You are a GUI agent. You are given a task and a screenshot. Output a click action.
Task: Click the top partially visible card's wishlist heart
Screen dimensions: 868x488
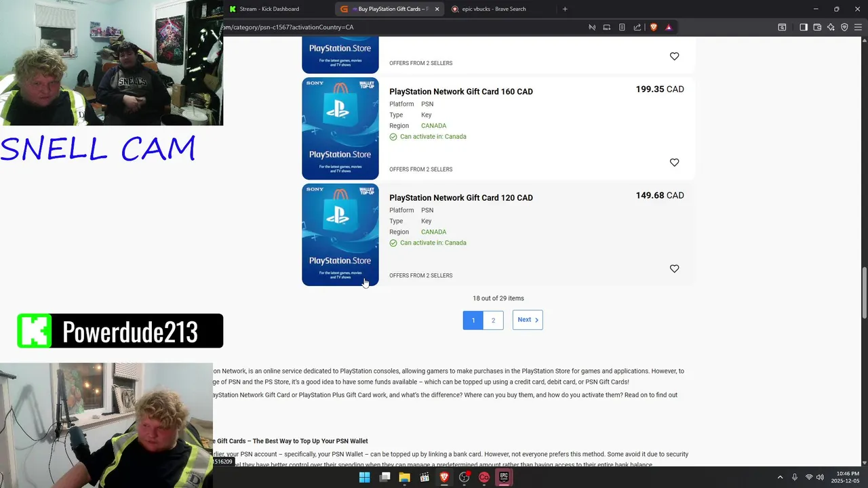[x=674, y=56]
